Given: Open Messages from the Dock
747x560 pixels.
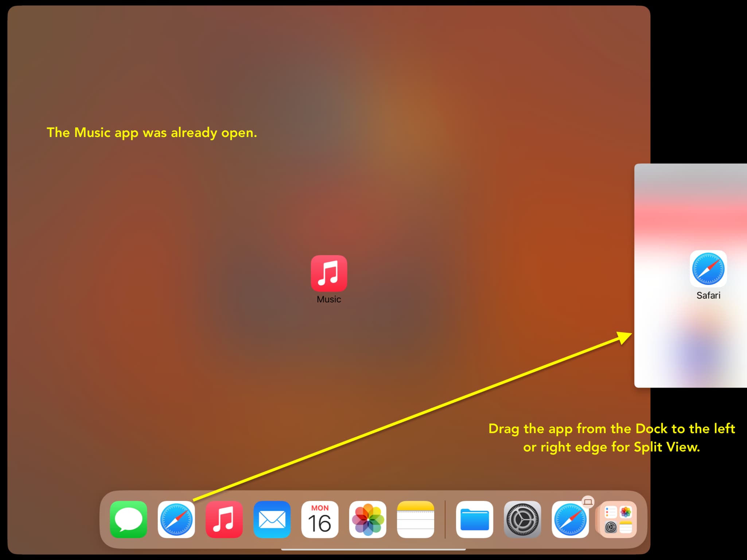Looking at the screenshot, I should (x=128, y=519).
